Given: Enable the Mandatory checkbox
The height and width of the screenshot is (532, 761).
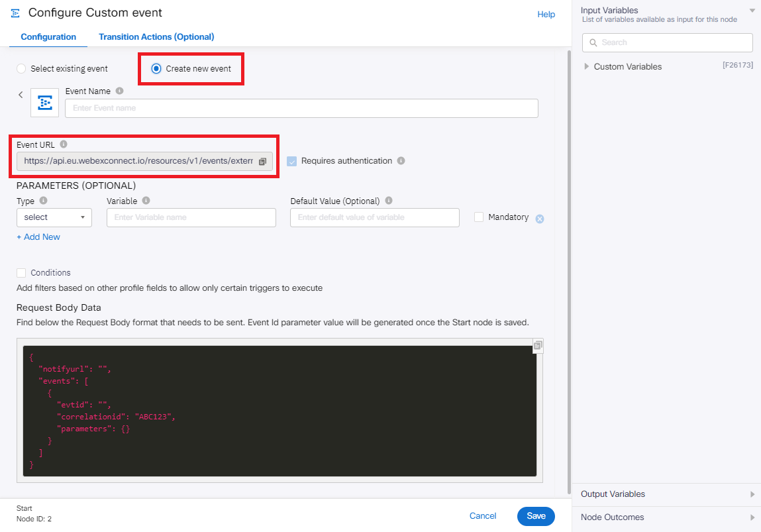Looking at the screenshot, I should tap(479, 217).
